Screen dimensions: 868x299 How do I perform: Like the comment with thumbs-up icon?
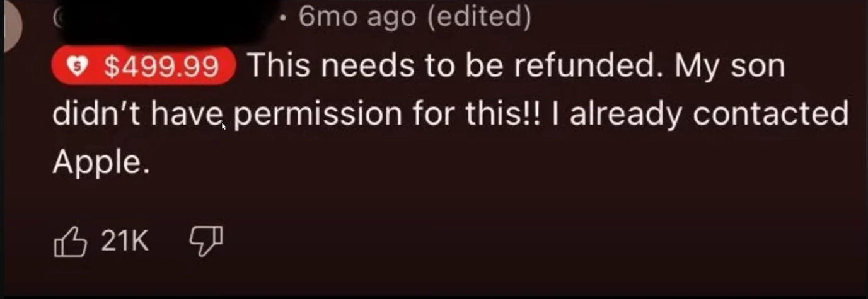click(x=69, y=241)
